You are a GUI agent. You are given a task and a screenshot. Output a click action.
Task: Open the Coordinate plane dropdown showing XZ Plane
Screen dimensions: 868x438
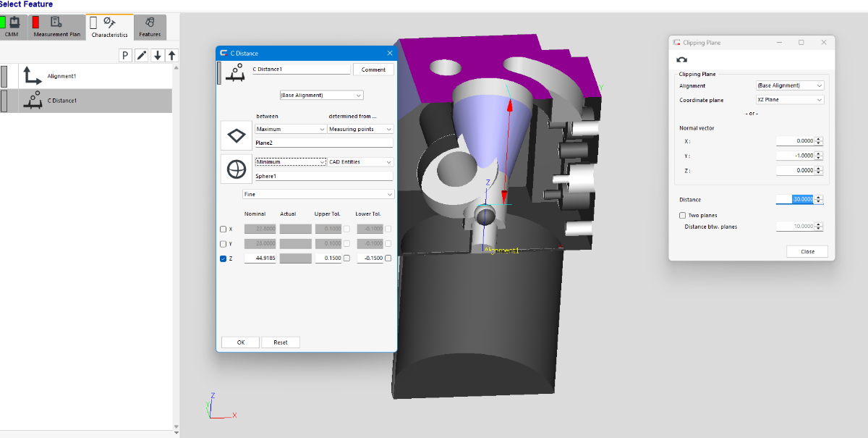click(x=789, y=100)
